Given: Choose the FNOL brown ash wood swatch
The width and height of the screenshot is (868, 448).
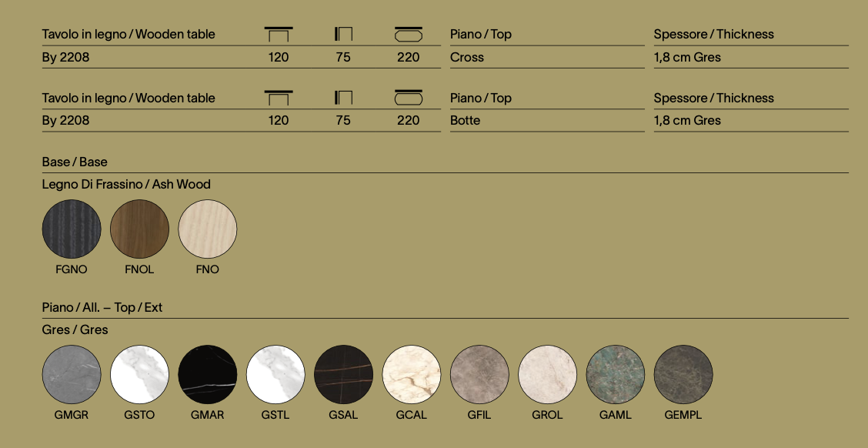Looking at the screenshot, I should 139,229.
